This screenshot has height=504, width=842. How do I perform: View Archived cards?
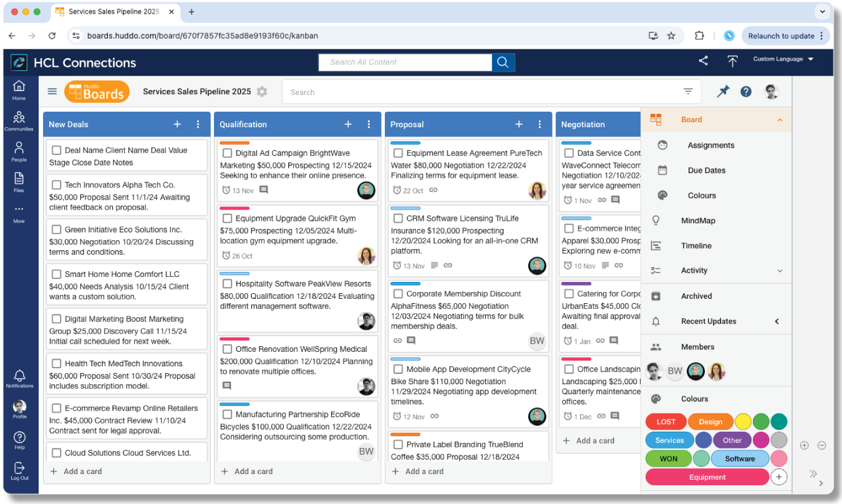[696, 296]
